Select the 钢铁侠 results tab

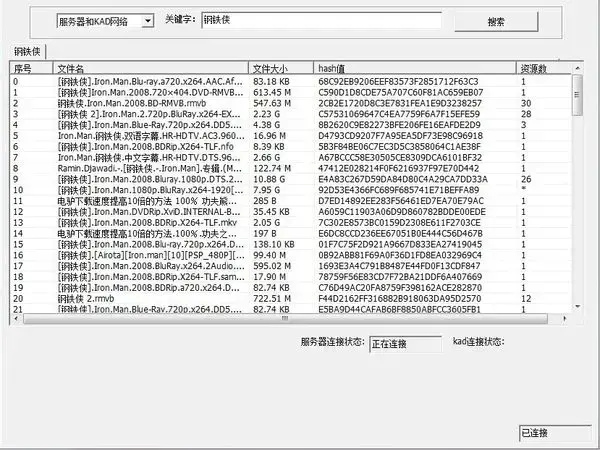[27, 52]
